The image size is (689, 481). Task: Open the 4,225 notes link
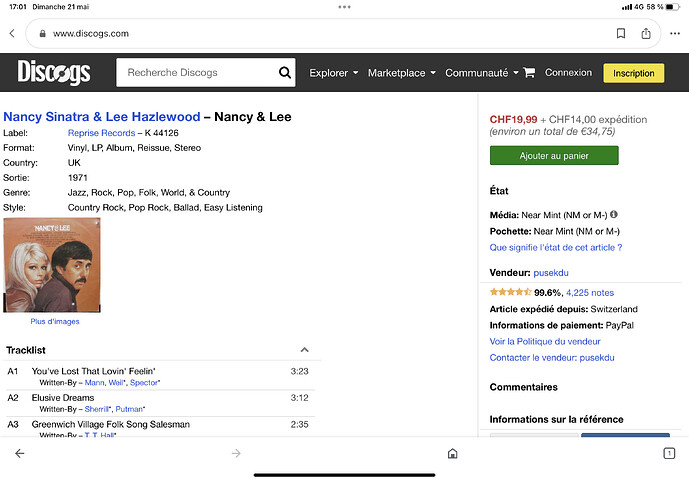point(590,293)
